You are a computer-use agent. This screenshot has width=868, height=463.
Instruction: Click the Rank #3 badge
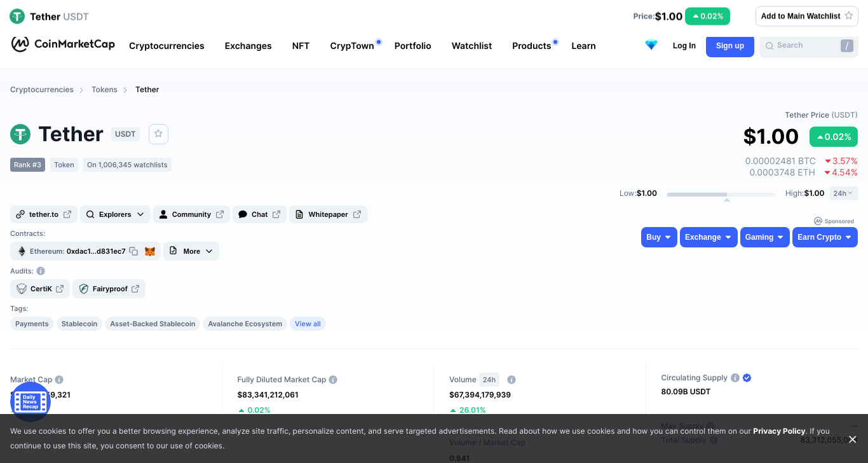pyautogui.click(x=27, y=165)
